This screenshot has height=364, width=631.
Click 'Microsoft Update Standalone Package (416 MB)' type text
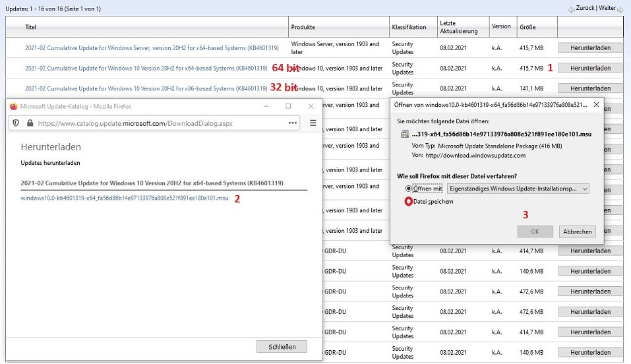coord(500,146)
